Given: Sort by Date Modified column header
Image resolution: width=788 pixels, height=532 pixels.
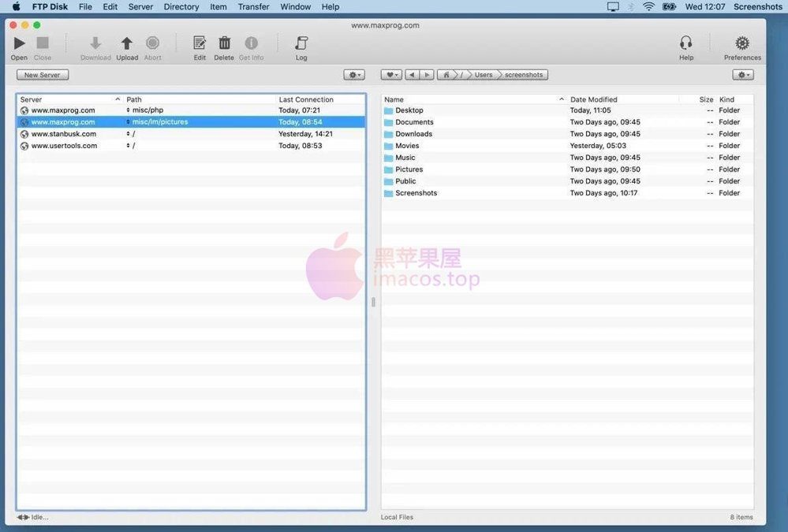Looking at the screenshot, I should pyautogui.click(x=623, y=99).
